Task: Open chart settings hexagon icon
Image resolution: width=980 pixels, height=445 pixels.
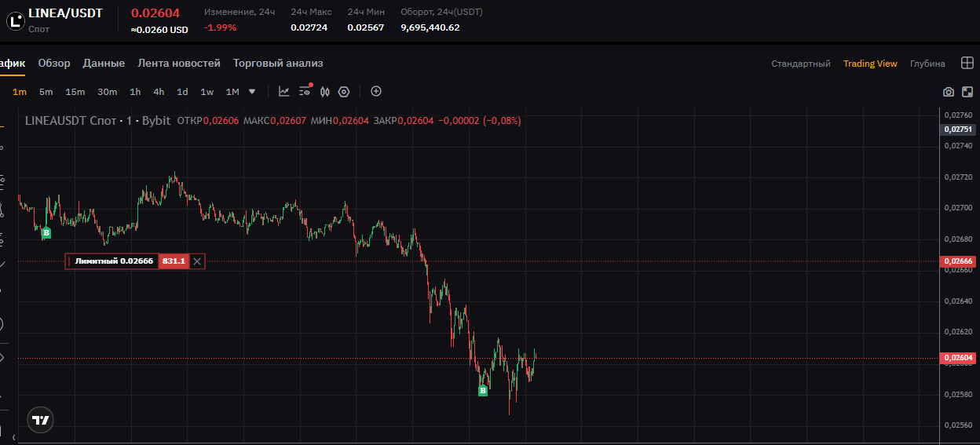Action: pyautogui.click(x=344, y=92)
